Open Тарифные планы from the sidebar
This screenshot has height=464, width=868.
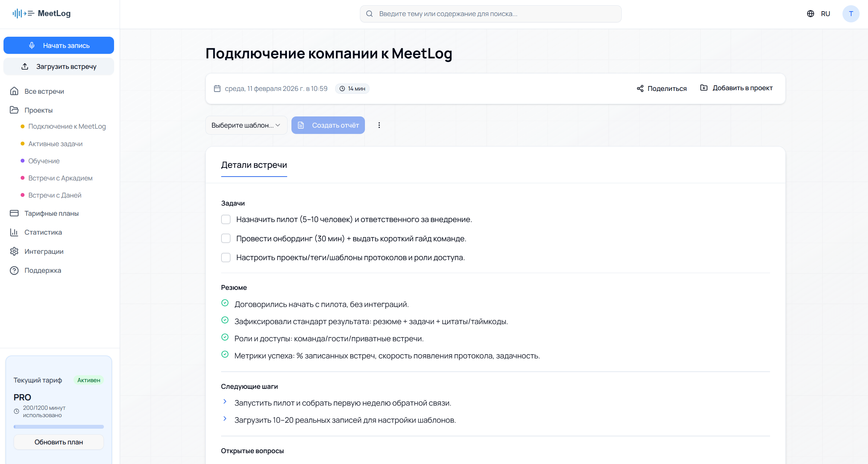(51, 213)
